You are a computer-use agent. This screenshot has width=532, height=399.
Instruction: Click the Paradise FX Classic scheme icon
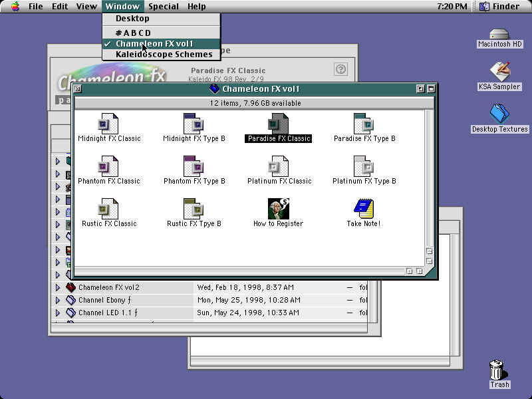pos(278,124)
